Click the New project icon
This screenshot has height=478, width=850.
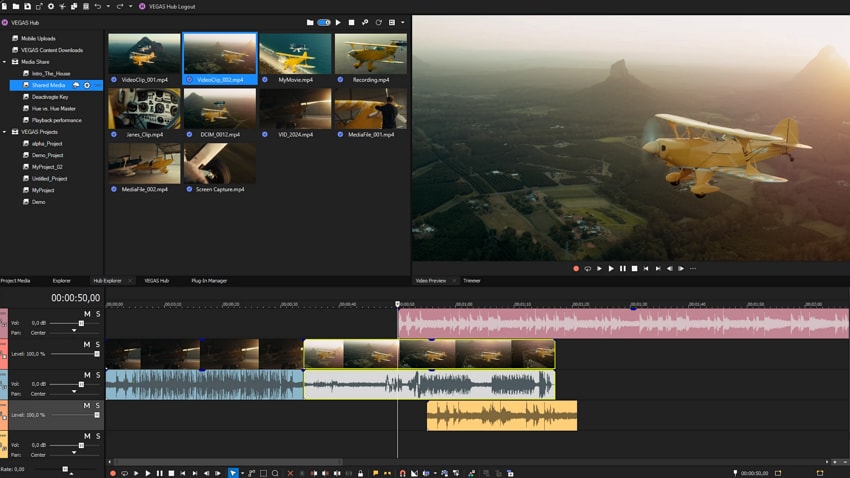coord(4,7)
